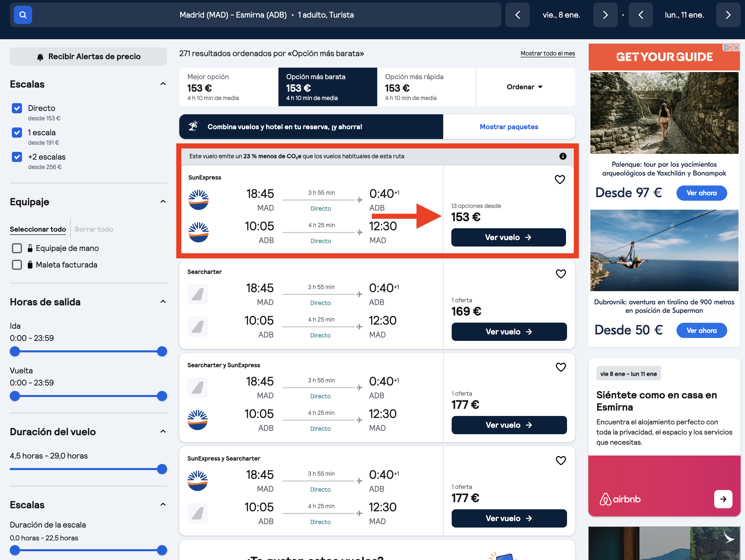Viewport: 745px width, 560px height.
Task: Favorite the Searcharter 169 € flight with heart
Action: pos(561,274)
